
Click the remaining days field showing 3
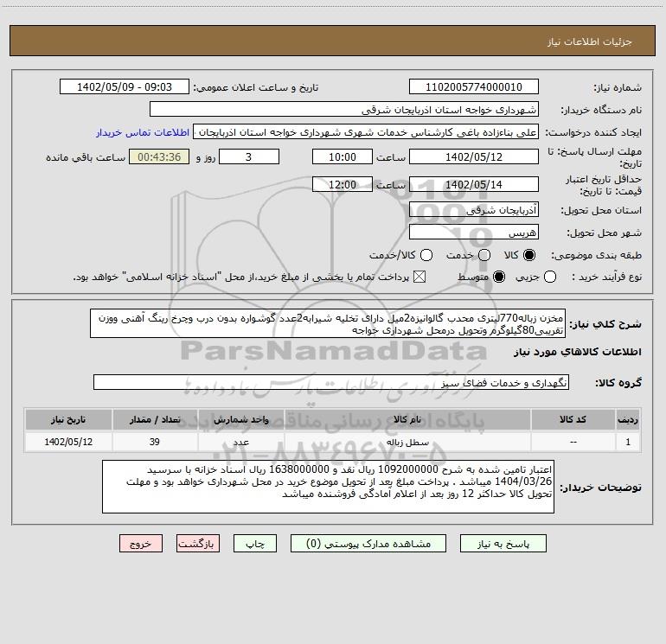249,156
